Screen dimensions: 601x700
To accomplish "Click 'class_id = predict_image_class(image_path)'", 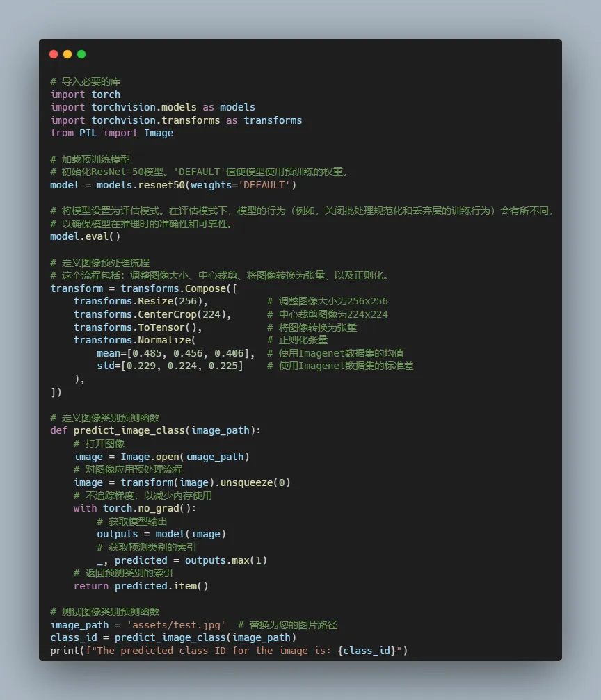I will tap(173, 638).
